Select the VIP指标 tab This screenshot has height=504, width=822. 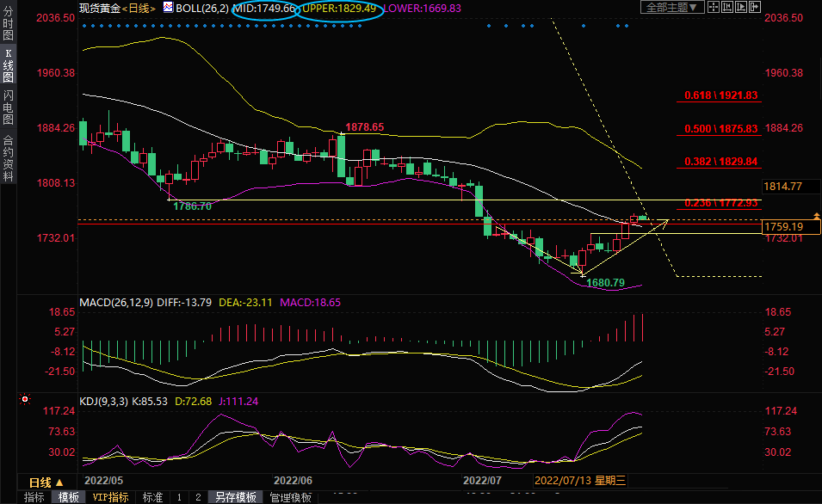[110, 497]
